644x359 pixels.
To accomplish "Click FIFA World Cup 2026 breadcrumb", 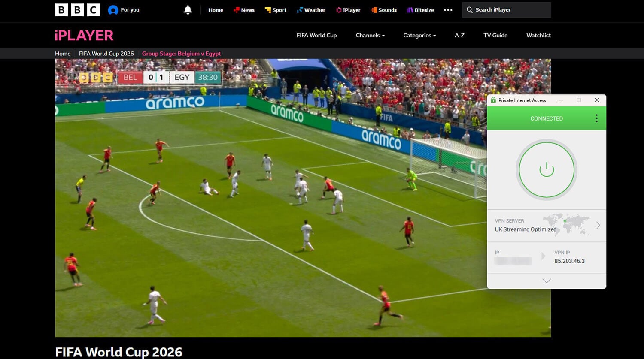I will coord(106,54).
